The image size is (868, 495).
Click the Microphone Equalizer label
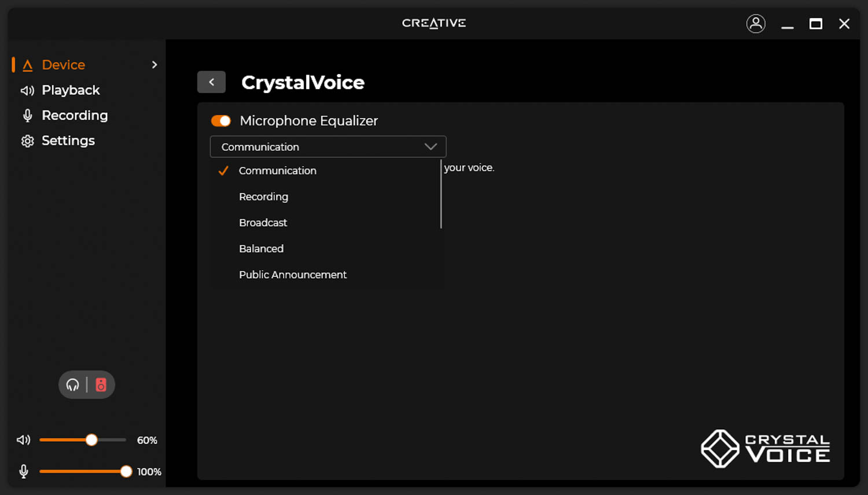tap(308, 121)
